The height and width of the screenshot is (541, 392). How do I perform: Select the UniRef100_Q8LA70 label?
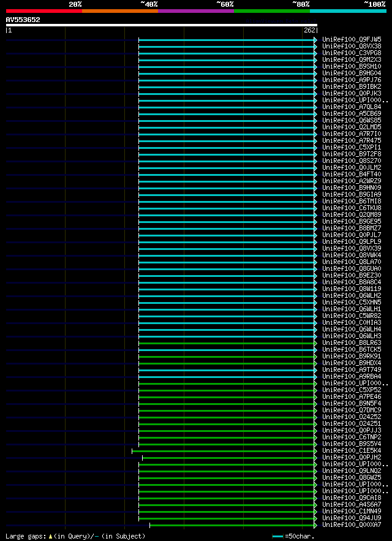352,262
